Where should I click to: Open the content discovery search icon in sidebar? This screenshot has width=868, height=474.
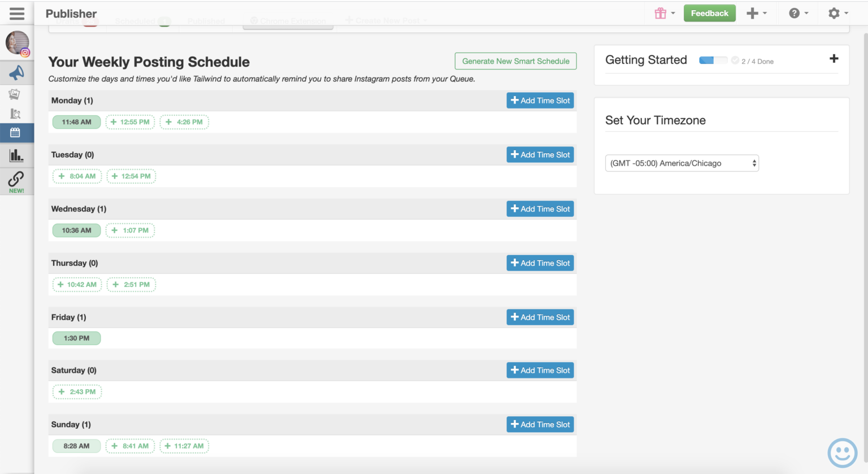tap(15, 113)
